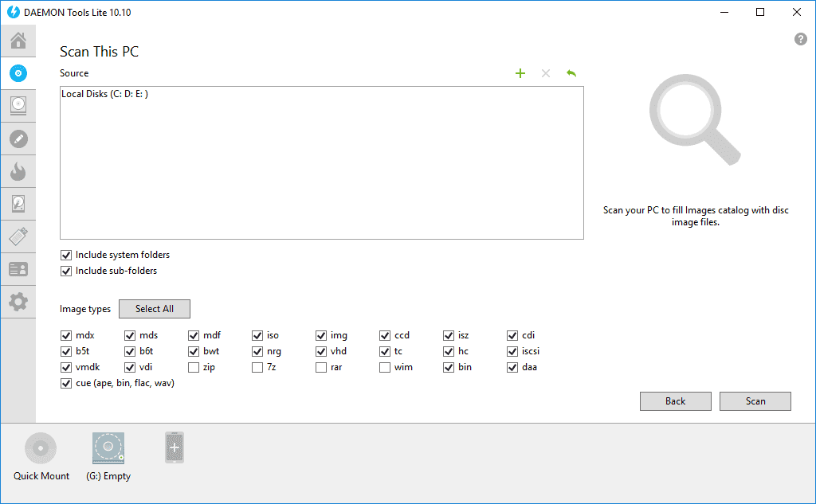Toggle the b6t image type
The width and height of the screenshot is (816, 504).
[x=130, y=352]
